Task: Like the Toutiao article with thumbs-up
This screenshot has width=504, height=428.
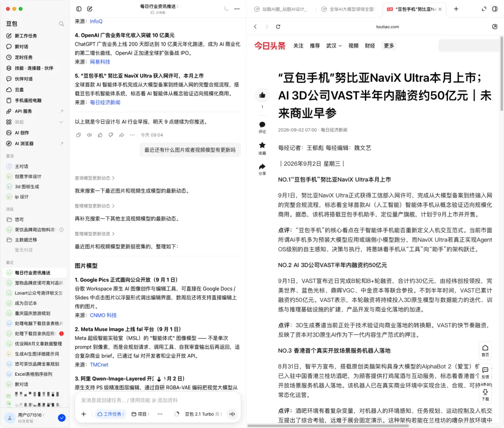Action: [262, 95]
